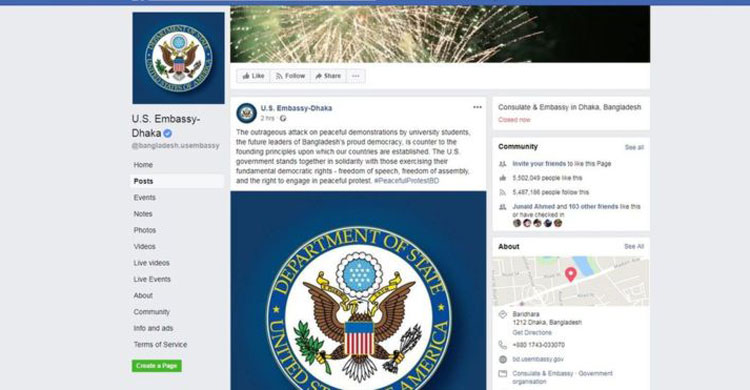Open the Department of State post image
The width and height of the screenshot is (750, 390).
point(358,290)
